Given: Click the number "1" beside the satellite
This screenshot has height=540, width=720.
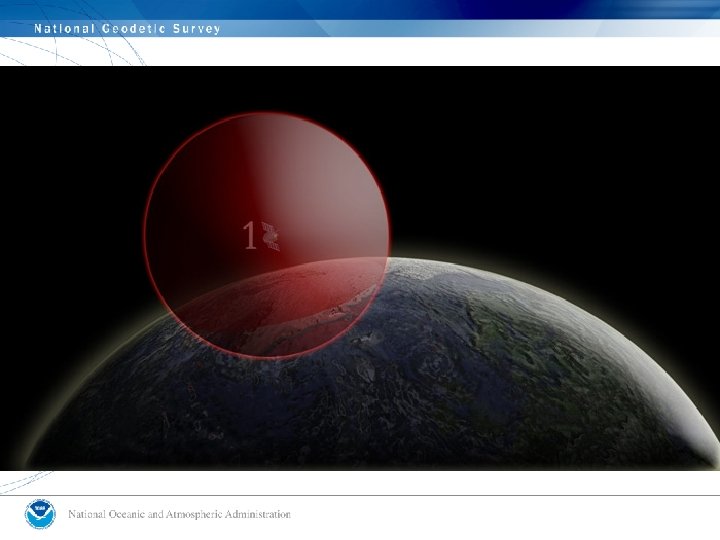Looking at the screenshot, I should 249,236.
